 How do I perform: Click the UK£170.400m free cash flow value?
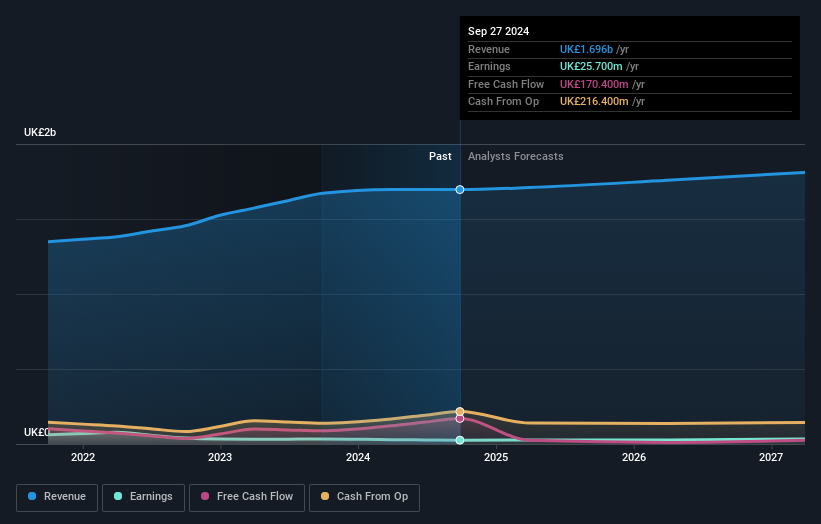click(x=594, y=84)
